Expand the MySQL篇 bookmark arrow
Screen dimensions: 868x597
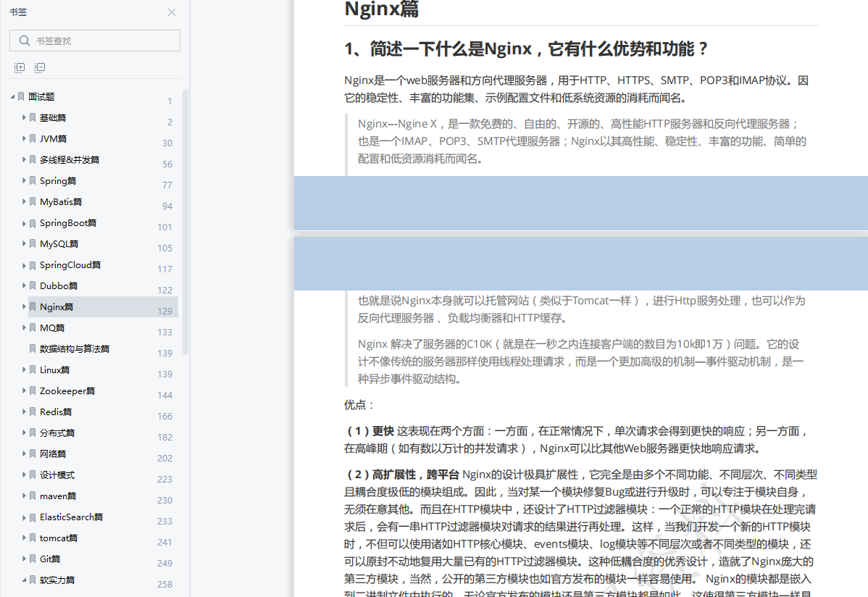tap(22, 243)
